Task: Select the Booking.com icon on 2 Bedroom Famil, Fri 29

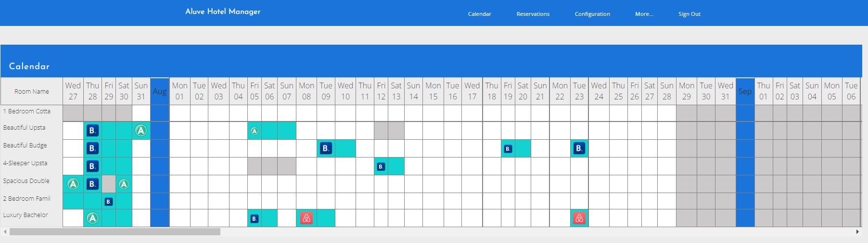Action: 109,202
